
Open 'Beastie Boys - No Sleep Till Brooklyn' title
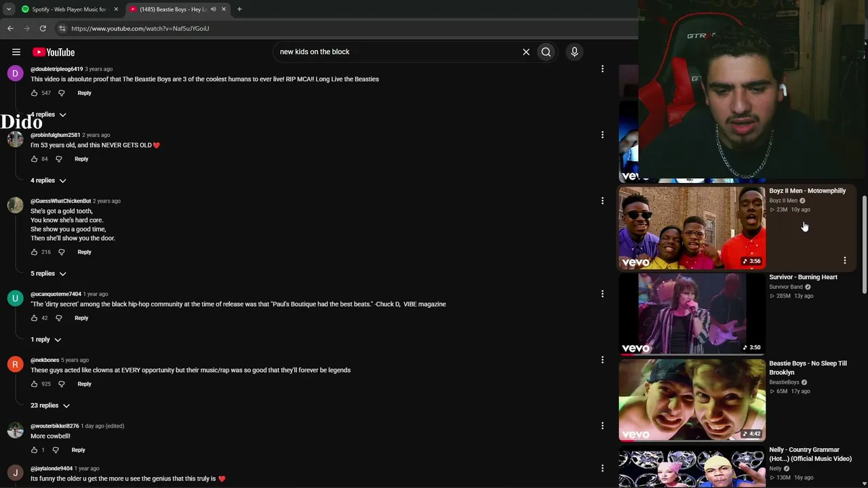tap(808, 368)
